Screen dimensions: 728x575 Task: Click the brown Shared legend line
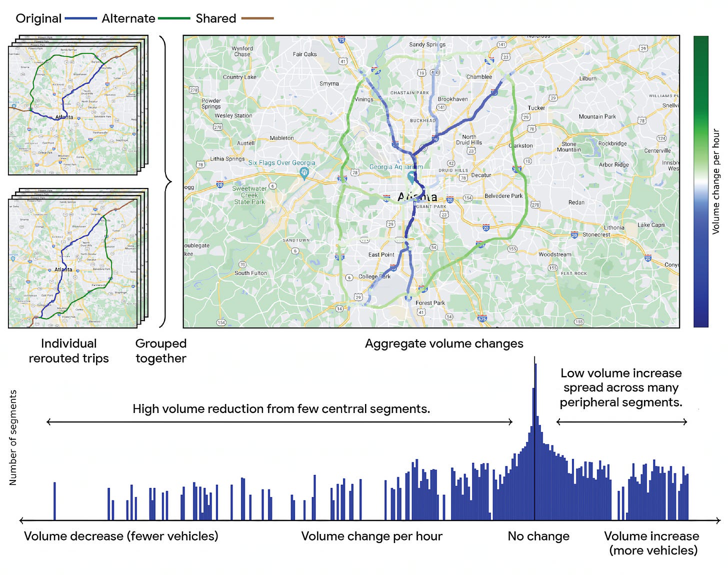tap(257, 18)
